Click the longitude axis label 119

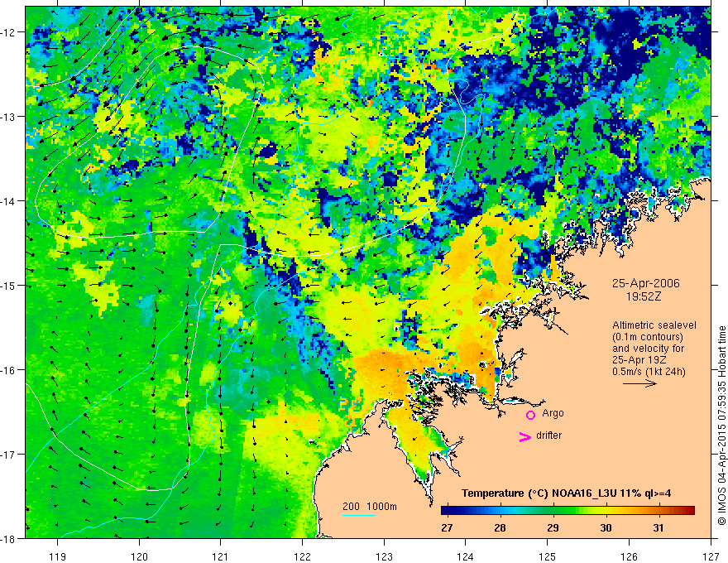click(x=58, y=556)
